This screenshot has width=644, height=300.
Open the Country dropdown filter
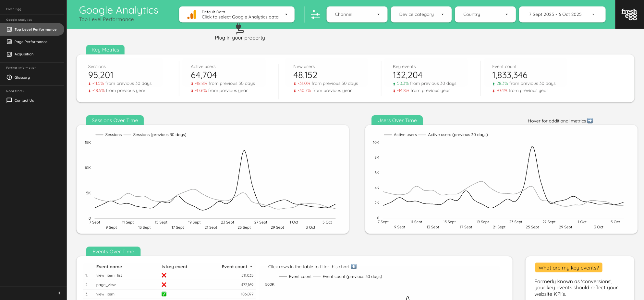click(x=485, y=14)
